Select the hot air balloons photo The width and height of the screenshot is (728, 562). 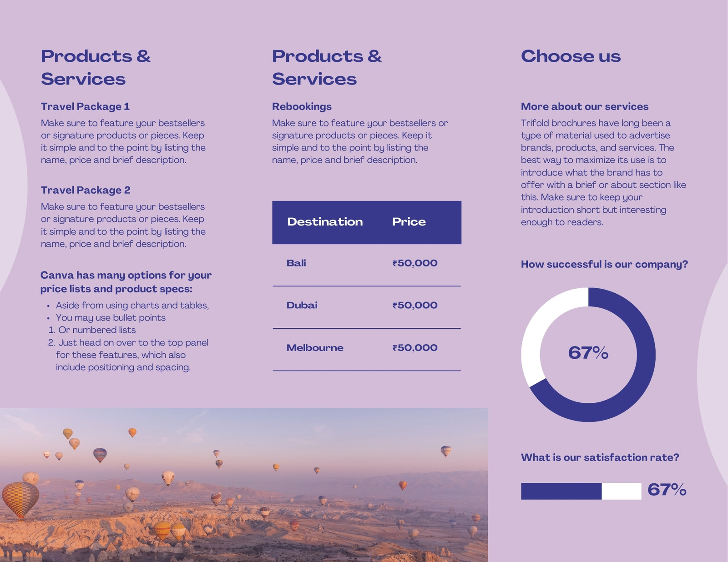pos(244,485)
